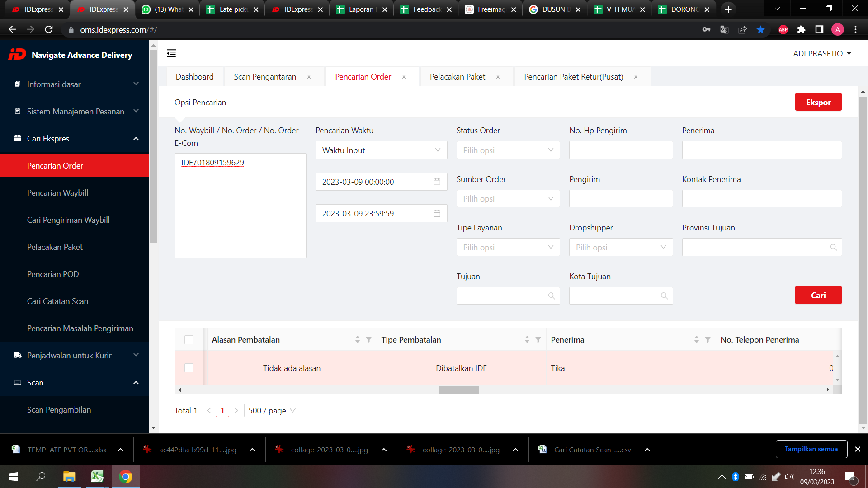
Task: Open Excel from the Windows taskbar
Action: (97, 476)
